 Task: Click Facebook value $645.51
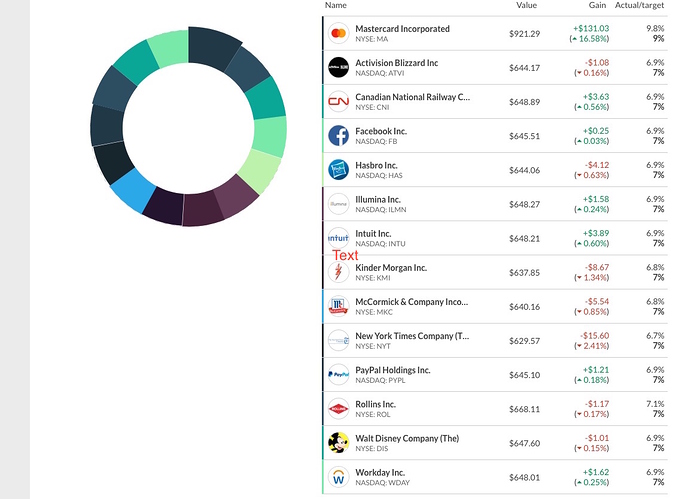tap(524, 136)
